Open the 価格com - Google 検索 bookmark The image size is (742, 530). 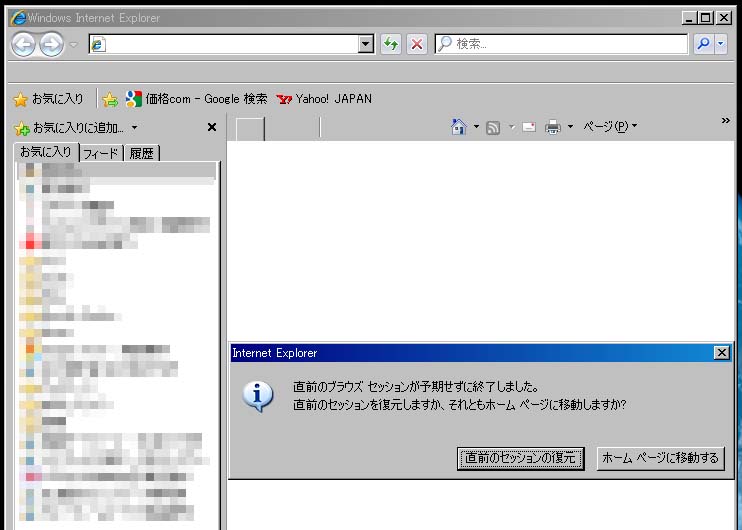tap(196, 99)
